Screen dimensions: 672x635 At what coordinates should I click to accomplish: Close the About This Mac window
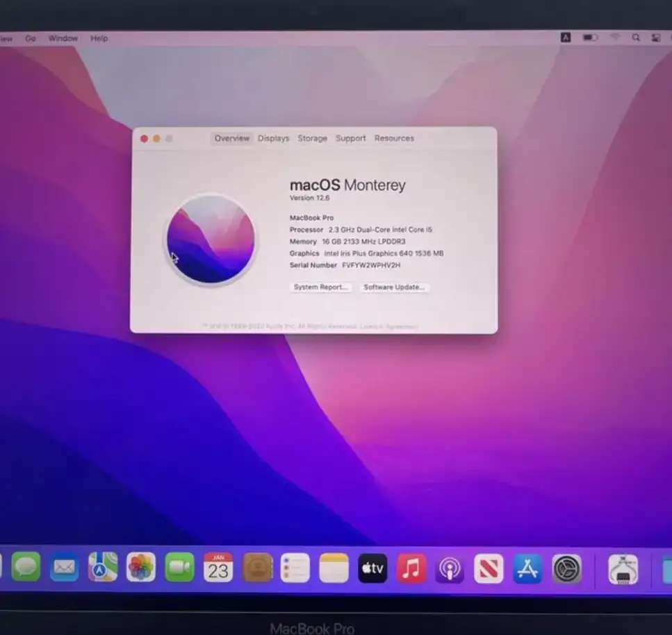[144, 139]
